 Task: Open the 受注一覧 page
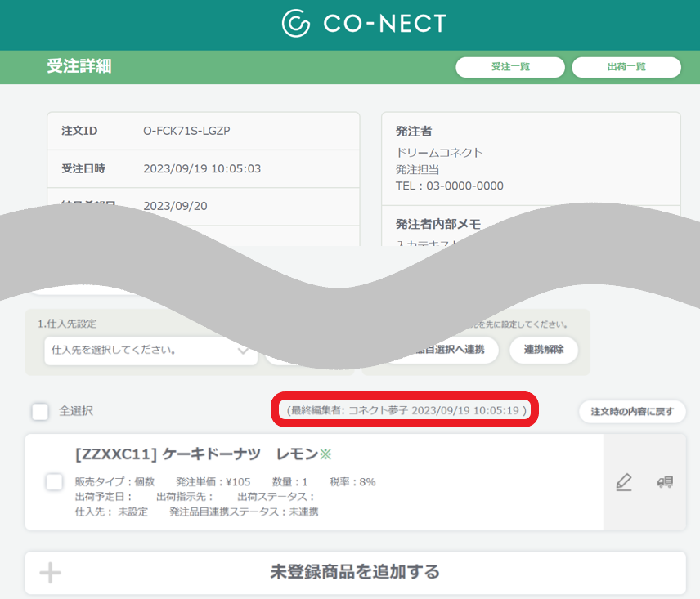[x=510, y=67]
